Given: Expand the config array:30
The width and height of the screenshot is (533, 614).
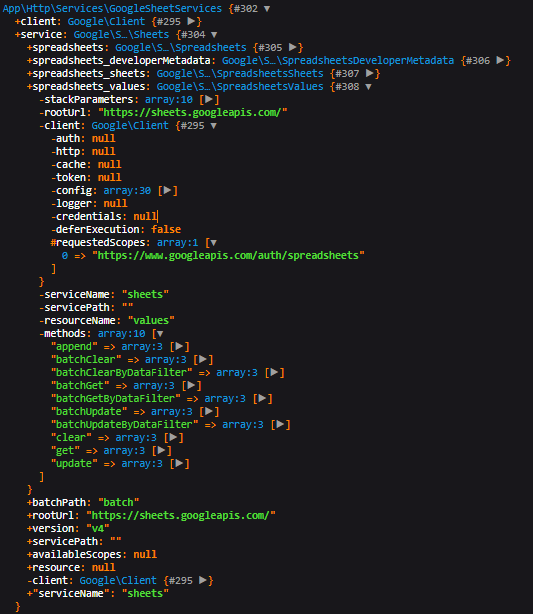Looking at the screenshot, I should (167, 191).
